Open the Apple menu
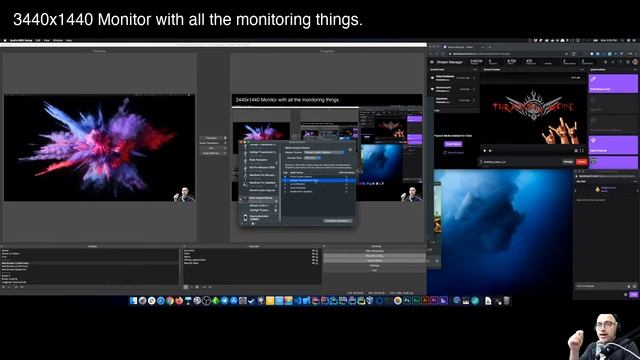640x360 pixels. 5,40
